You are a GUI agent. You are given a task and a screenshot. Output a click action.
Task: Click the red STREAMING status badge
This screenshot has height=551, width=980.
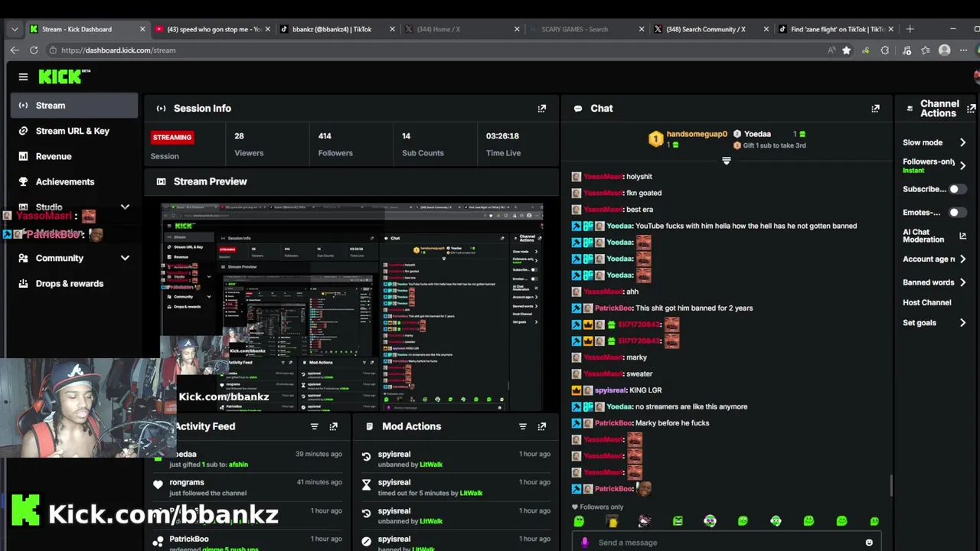(172, 138)
